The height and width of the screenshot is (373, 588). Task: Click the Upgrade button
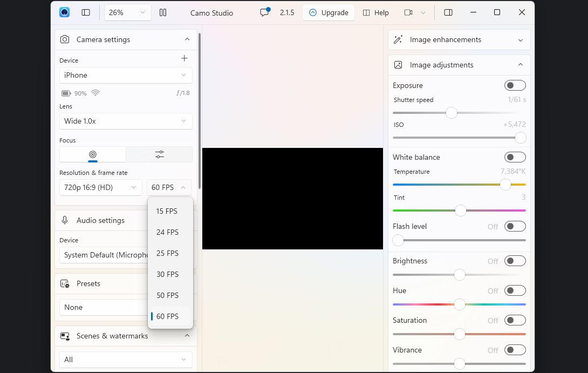(329, 12)
